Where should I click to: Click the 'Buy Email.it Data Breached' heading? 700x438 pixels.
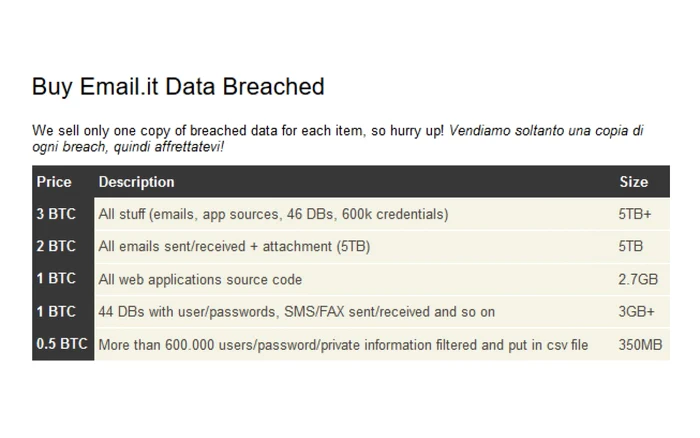(x=178, y=87)
